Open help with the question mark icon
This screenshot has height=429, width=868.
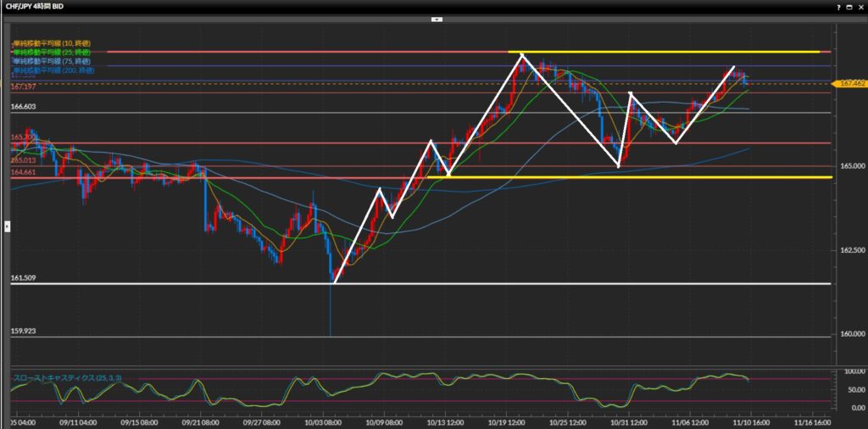tap(837, 7)
